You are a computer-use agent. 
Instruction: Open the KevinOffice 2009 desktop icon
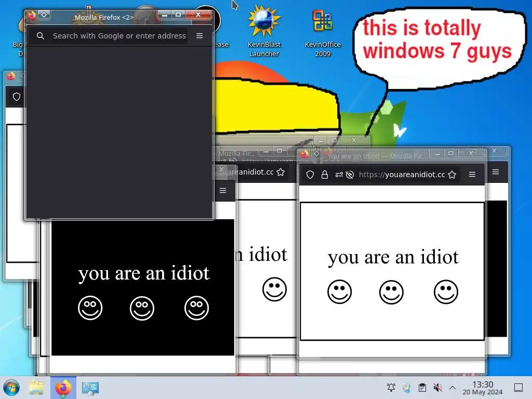(322, 32)
